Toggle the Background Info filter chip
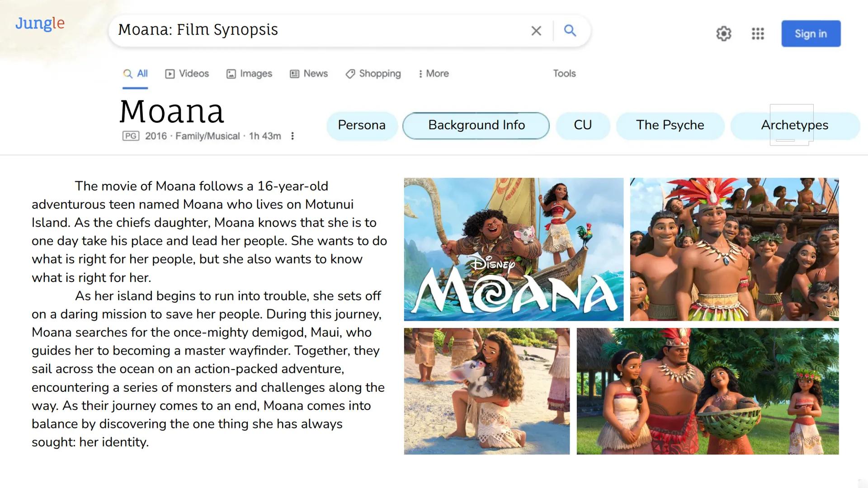This screenshot has height=488, width=868. point(476,125)
